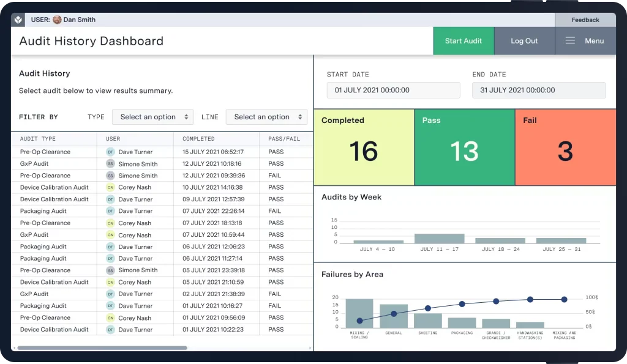Viewport: 627px width, 364px height.
Task: Click the Start Audit button
Action: click(x=464, y=41)
